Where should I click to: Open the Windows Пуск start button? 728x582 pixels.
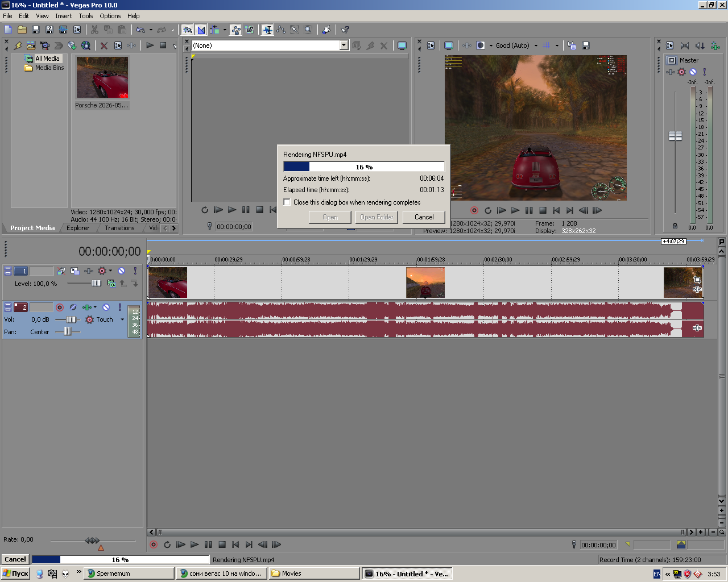pos(15,573)
